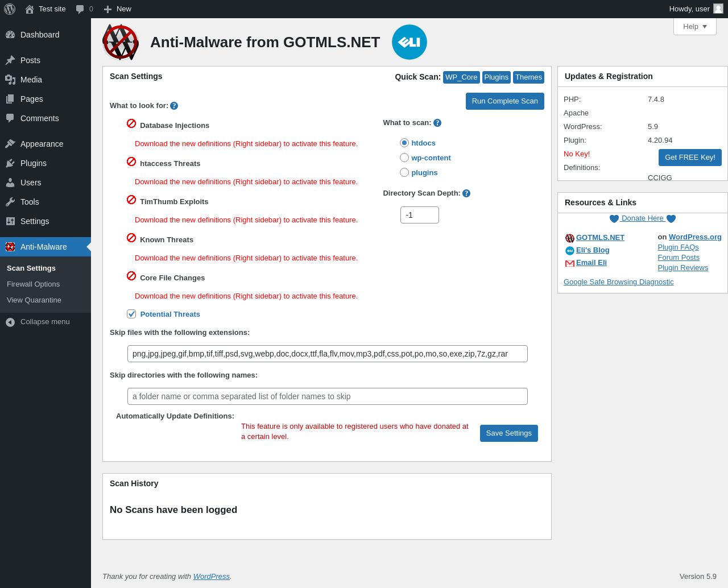Click the Anti-Malware crossed-out logo in header

[x=121, y=42]
